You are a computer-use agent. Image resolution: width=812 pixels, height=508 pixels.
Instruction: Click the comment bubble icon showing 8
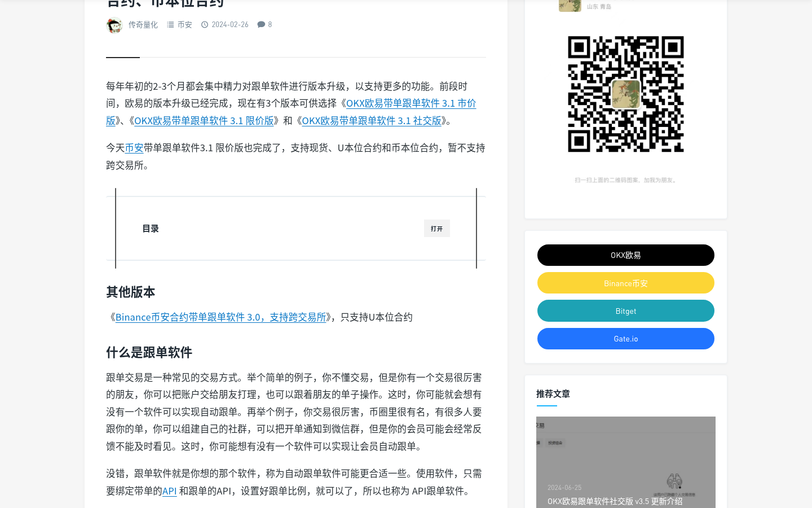tap(261, 24)
